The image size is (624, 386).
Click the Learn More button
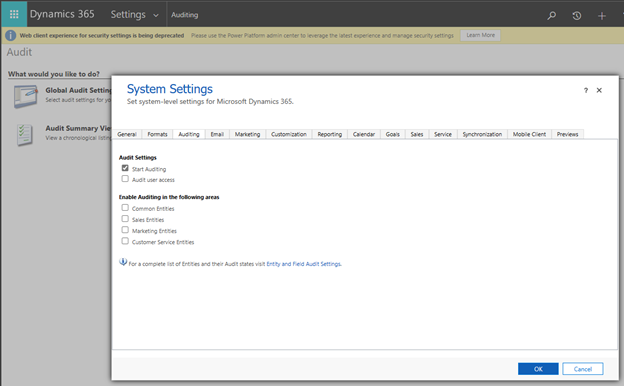pyautogui.click(x=480, y=35)
